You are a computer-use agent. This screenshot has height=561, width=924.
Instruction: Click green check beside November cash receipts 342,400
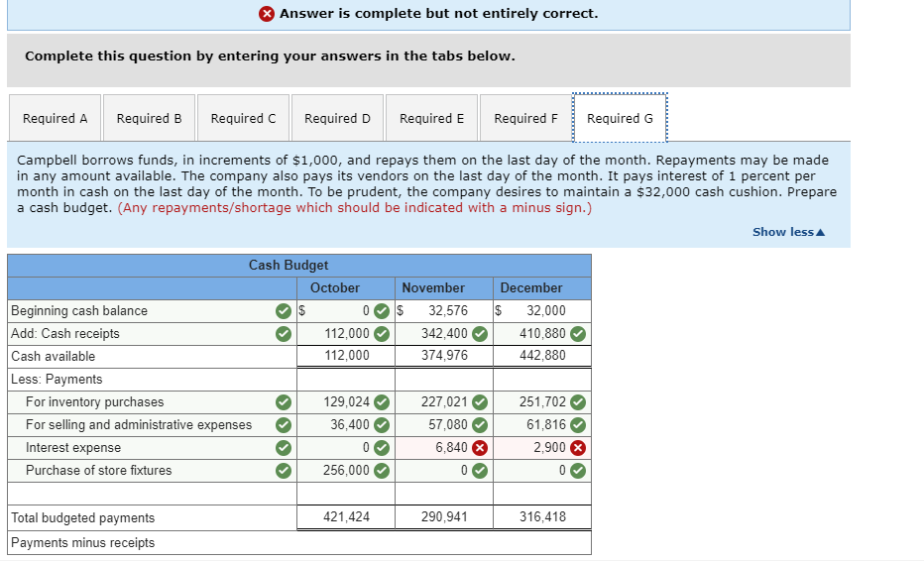[480, 334]
